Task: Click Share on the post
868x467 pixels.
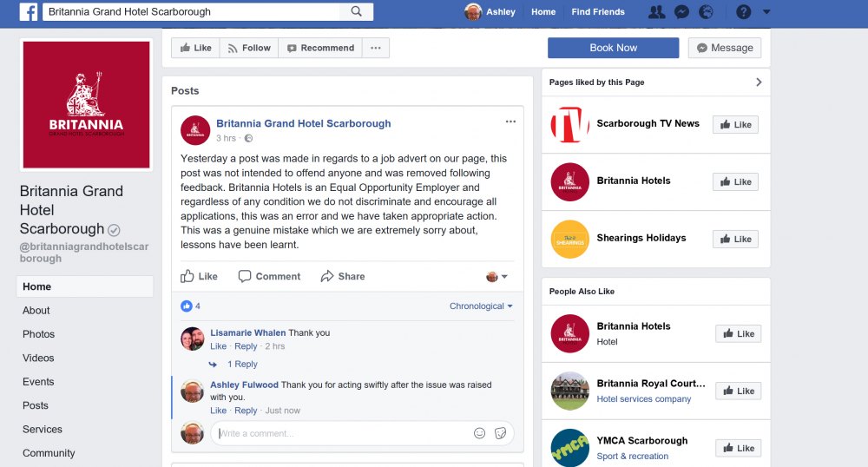Action: click(343, 276)
